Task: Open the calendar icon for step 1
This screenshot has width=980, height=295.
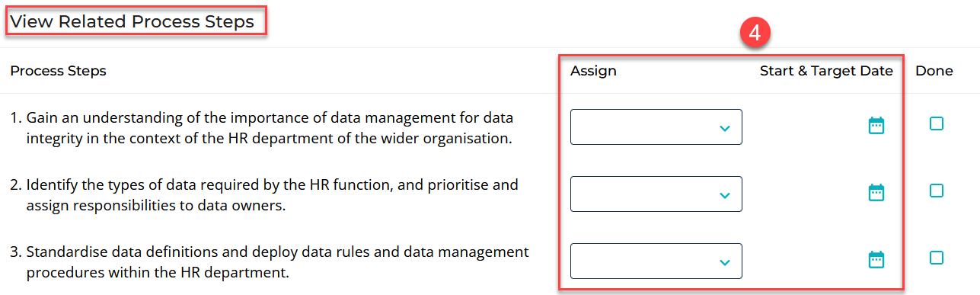Action: pos(876,126)
